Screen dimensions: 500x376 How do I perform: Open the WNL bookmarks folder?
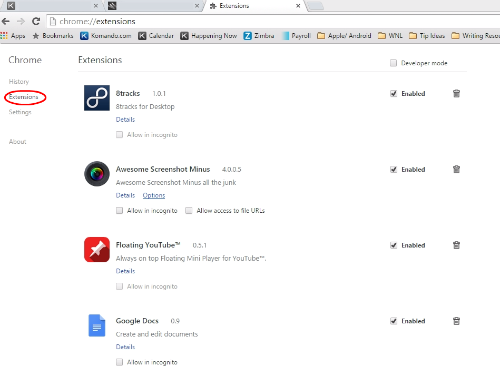pyautogui.click(x=390, y=36)
